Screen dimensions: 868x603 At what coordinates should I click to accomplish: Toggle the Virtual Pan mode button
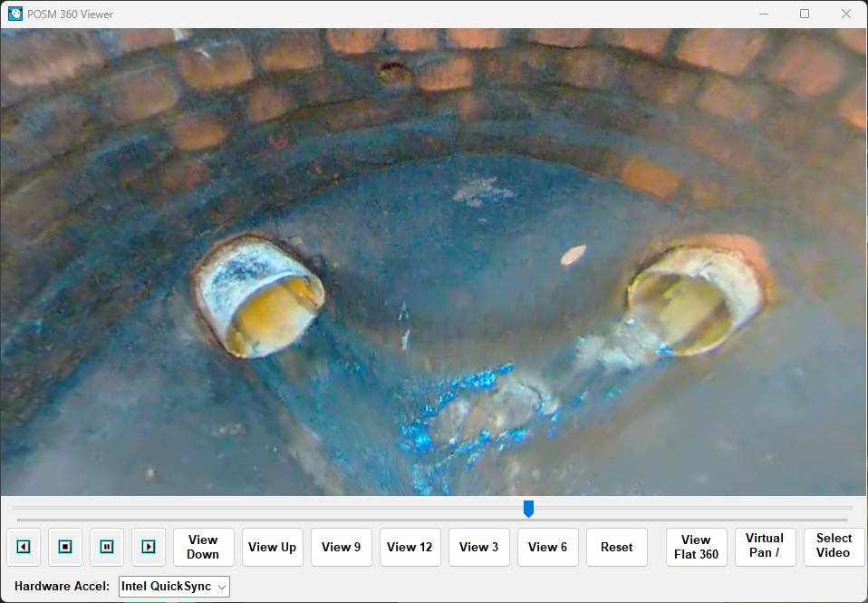(765, 547)
